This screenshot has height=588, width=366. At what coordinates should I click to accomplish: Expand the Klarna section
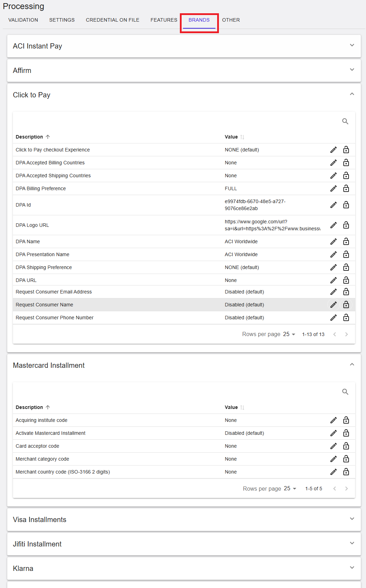(352, 568)
